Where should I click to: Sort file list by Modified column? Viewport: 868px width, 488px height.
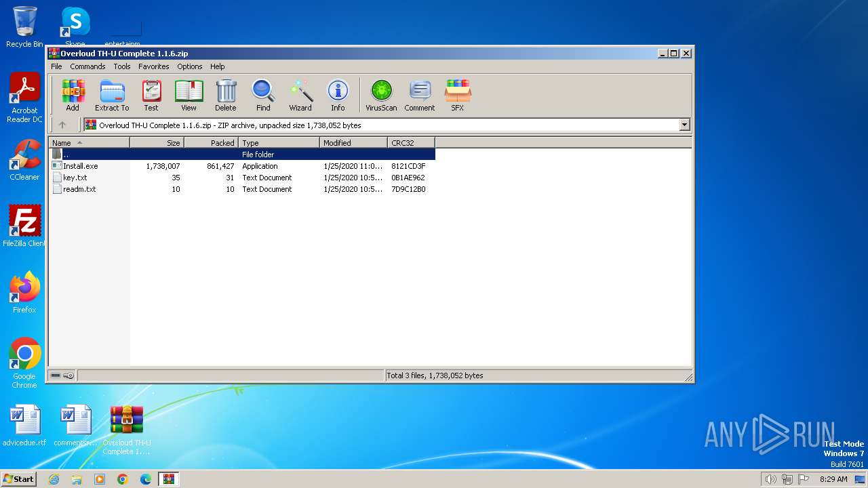353,142
